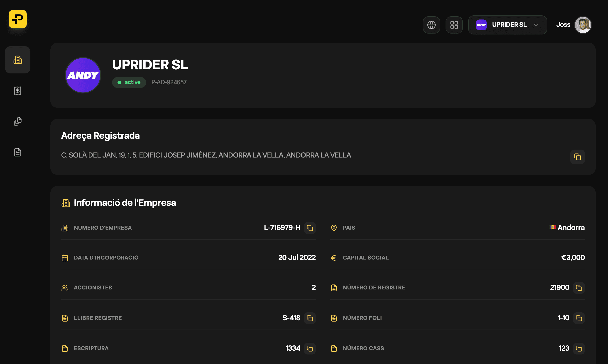This screenshot has width=608, height=364.
Task: Copy Número Foli value 1-10
Action: click(579, 318)
